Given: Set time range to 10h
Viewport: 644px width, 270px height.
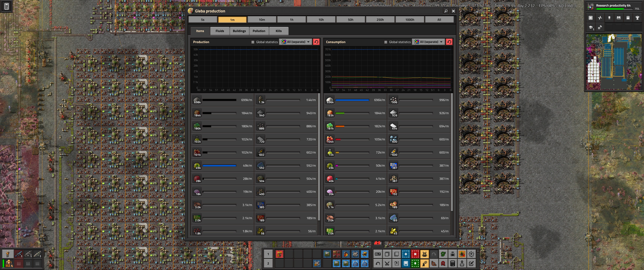Looking at the screenshot, I should pyautogui.click(x=321, y=19).
